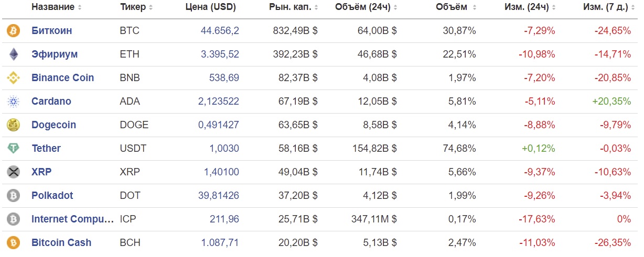Click the Bitcoin Cash orange icon
This screenshot has height=257, width=644.
coord(13,243)
